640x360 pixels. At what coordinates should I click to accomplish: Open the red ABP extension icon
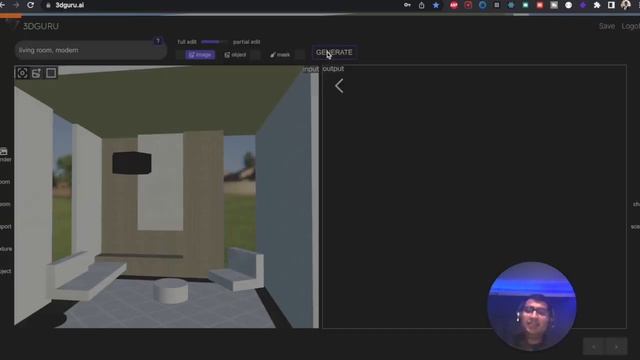pos(454,5)
